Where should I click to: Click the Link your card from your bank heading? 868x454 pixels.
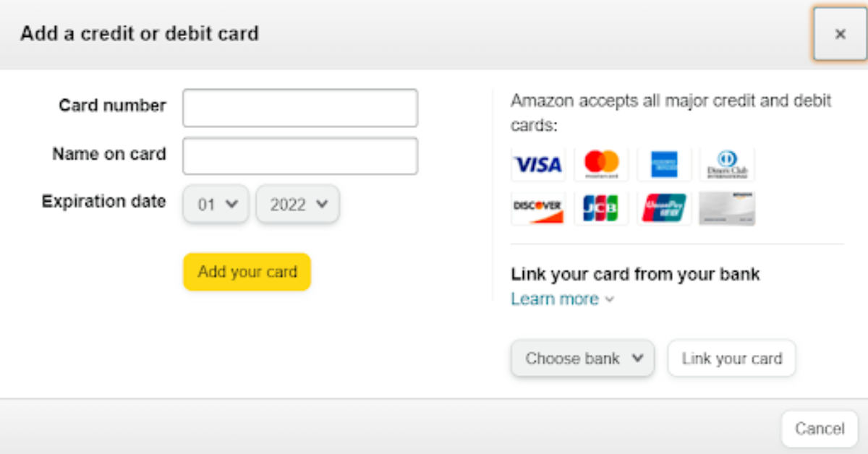tap(635, 275)
